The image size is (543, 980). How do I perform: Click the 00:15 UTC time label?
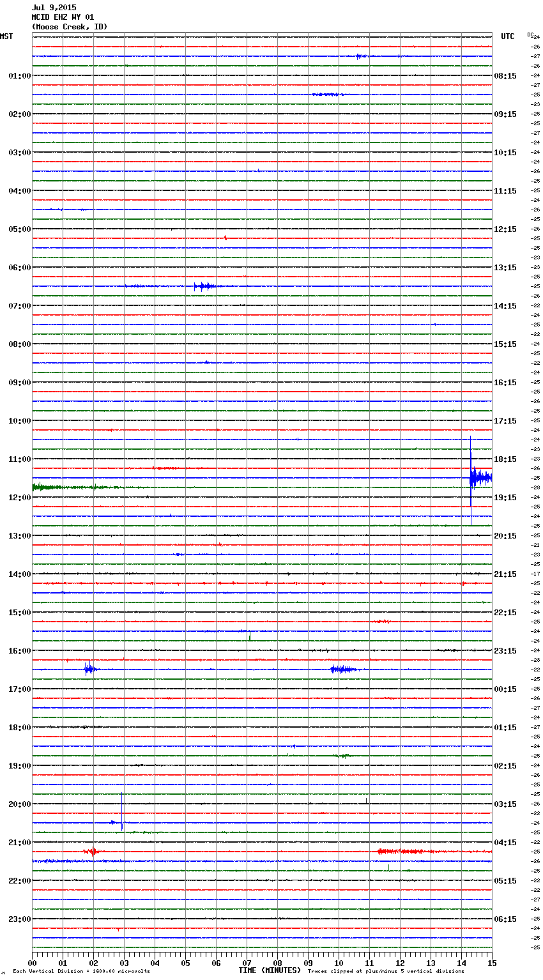(x=505, y=689)
